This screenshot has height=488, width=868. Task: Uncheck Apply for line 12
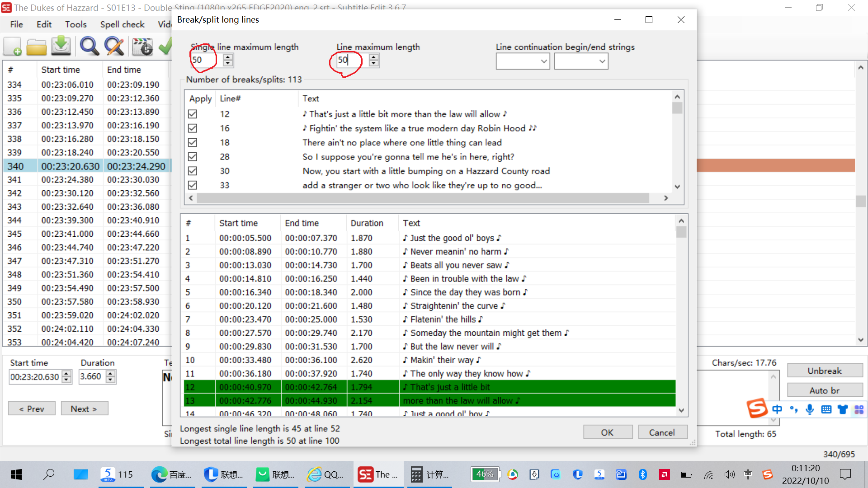[x=193, y=114]
